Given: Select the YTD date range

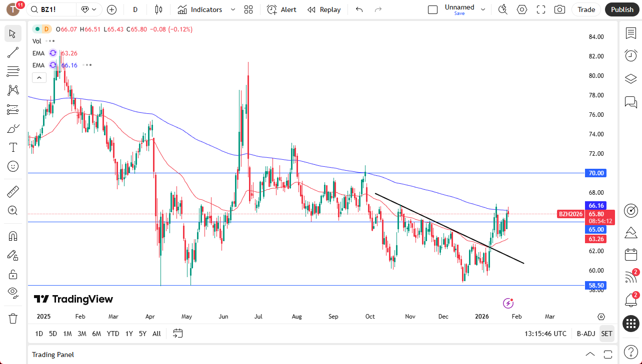Looking at the screenshot, I should point(113,334).
